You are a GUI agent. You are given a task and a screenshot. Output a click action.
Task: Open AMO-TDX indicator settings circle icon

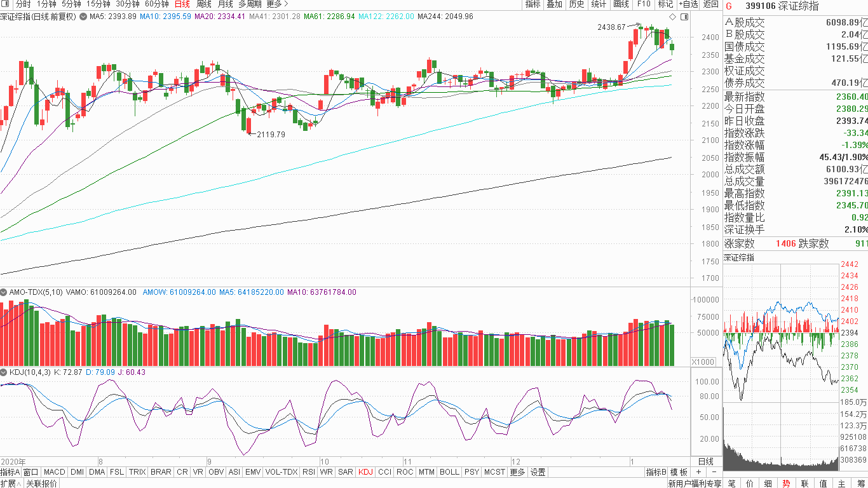pos(4,292)
